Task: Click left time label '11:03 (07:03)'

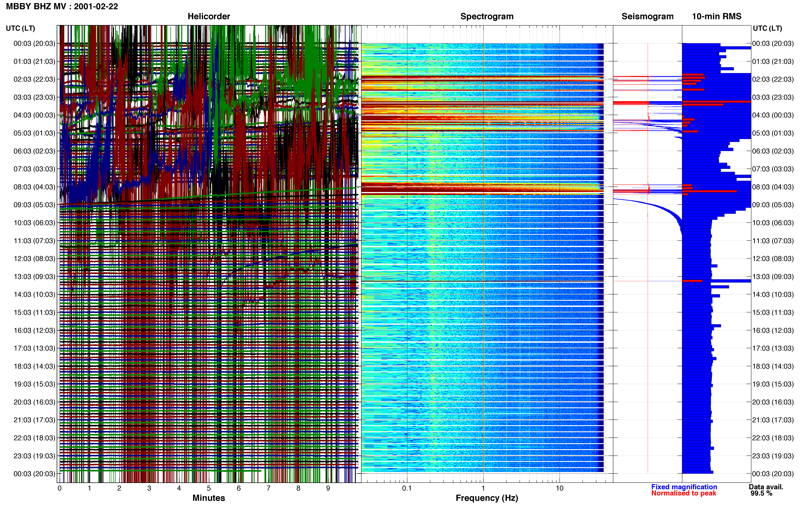Action: point(34,241)
